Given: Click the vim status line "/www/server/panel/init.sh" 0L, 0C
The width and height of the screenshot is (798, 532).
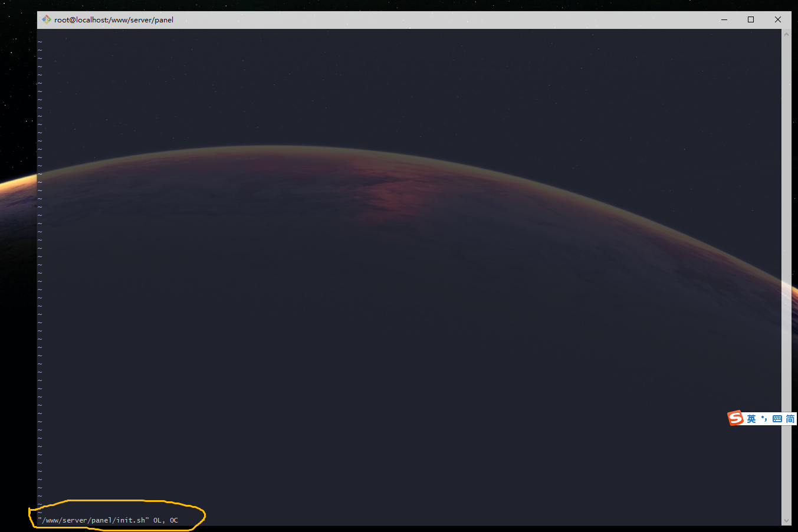Looking at the screenshot, I should [108, 520].
